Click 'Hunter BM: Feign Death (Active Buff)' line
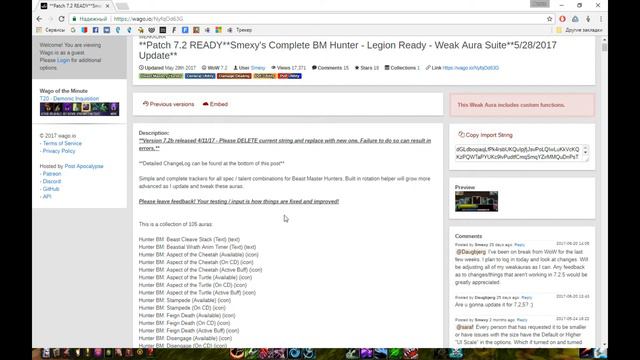This screenshot has width=640, height=360. [189, 331]
